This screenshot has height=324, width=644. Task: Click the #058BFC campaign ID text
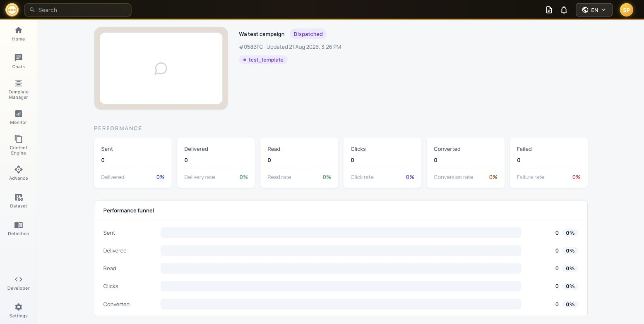coord(251,47)
